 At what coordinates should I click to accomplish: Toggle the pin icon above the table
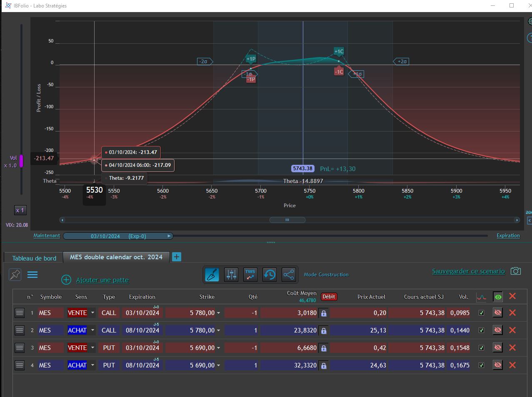15,275
